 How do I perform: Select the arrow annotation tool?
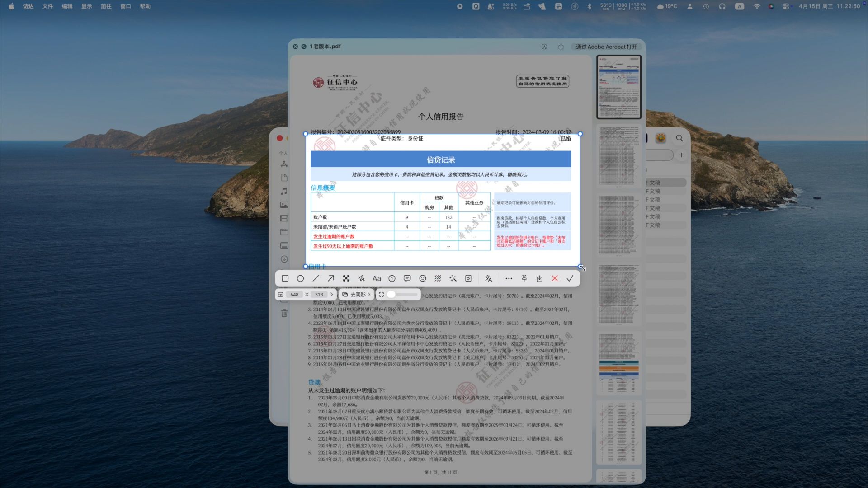[x=331, y=278]
